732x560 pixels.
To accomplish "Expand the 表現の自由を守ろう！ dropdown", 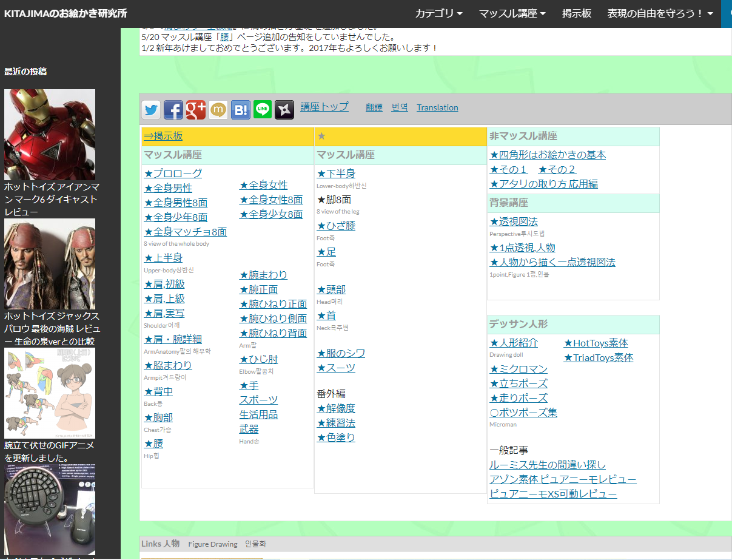I will pyautogui.click(x=660, y=13).
